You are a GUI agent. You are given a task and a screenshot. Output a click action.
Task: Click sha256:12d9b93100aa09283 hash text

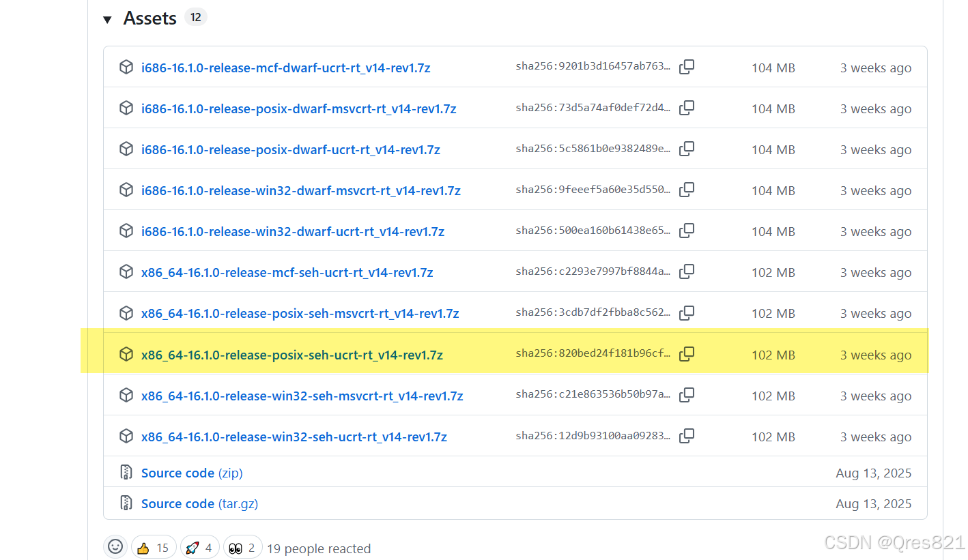(593, 436)
